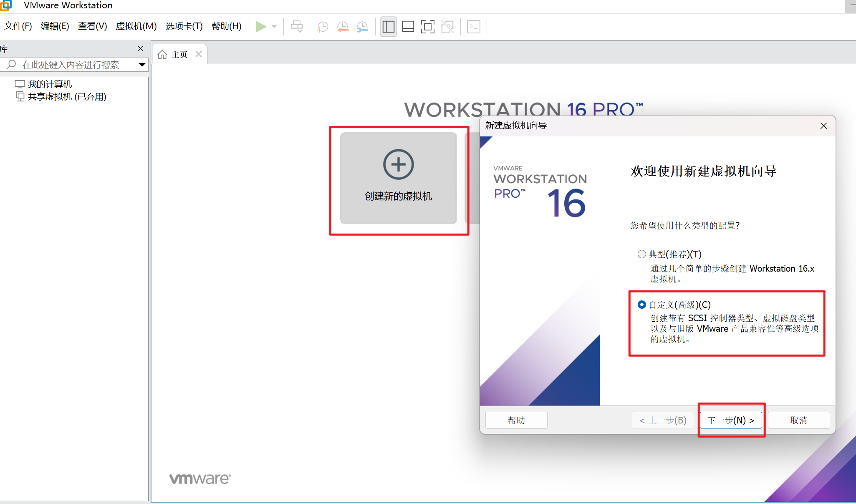
Task: Select the 自定义(高级) configuration option
Action: pos(641,305)
